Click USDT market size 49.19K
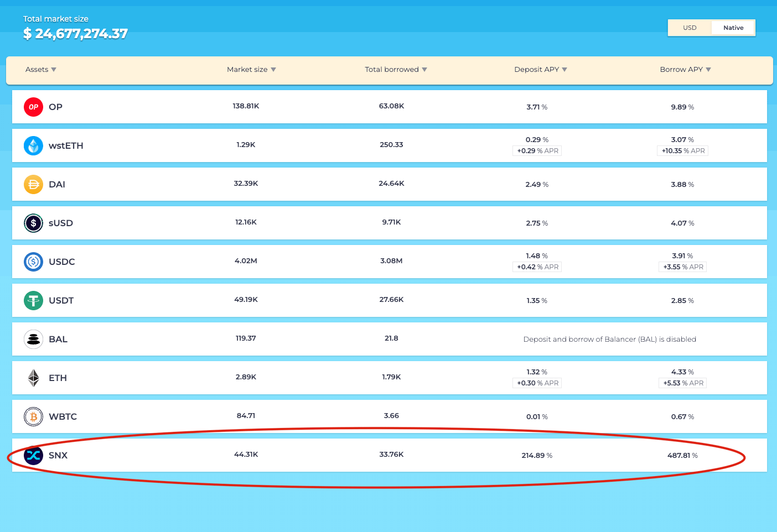The height and width of the screenshot is (532, 777). point(246,299)
